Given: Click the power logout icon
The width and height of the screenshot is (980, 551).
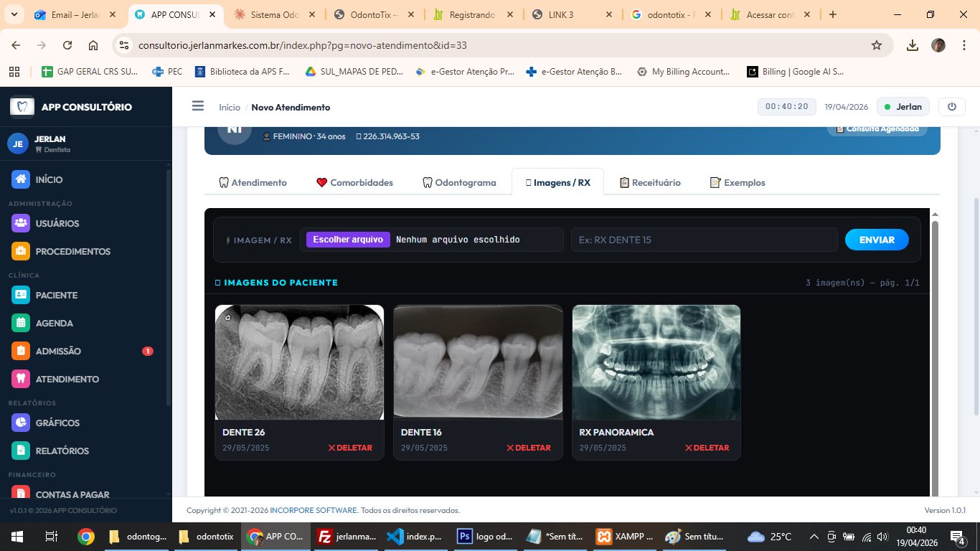Looking at the screenshot, I should pos(952,106).
